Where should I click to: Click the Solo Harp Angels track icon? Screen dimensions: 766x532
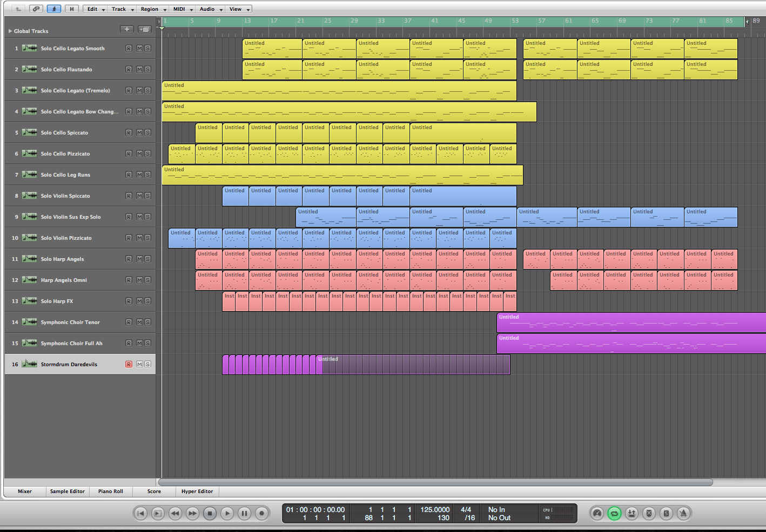(x=30, y=259)
